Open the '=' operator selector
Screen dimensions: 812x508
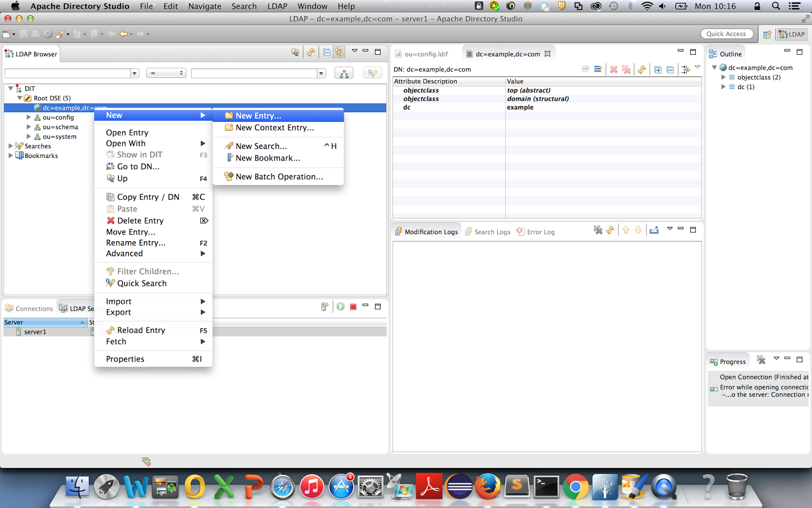166,73
